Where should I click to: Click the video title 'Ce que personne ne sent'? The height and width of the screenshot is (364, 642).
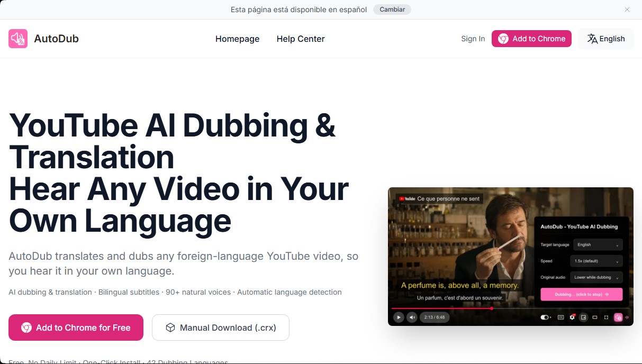click(x=448, y=199)
